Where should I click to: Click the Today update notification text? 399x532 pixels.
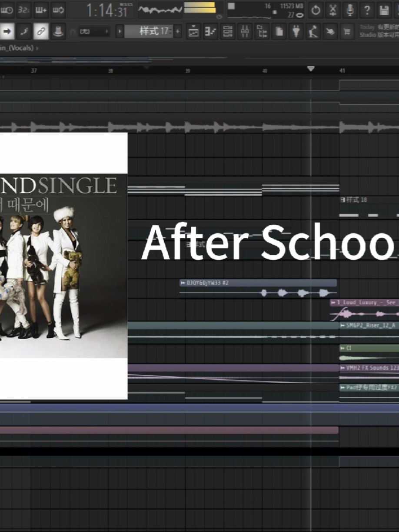point(379,31)
